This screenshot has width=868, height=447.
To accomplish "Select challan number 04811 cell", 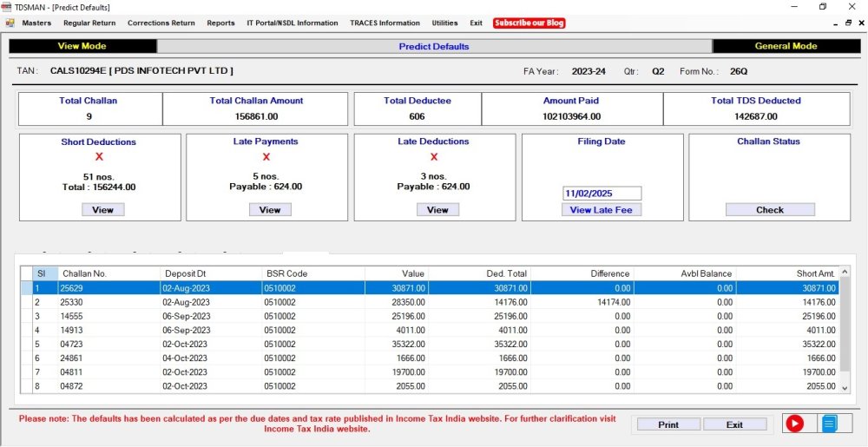I will coord(109,372).
